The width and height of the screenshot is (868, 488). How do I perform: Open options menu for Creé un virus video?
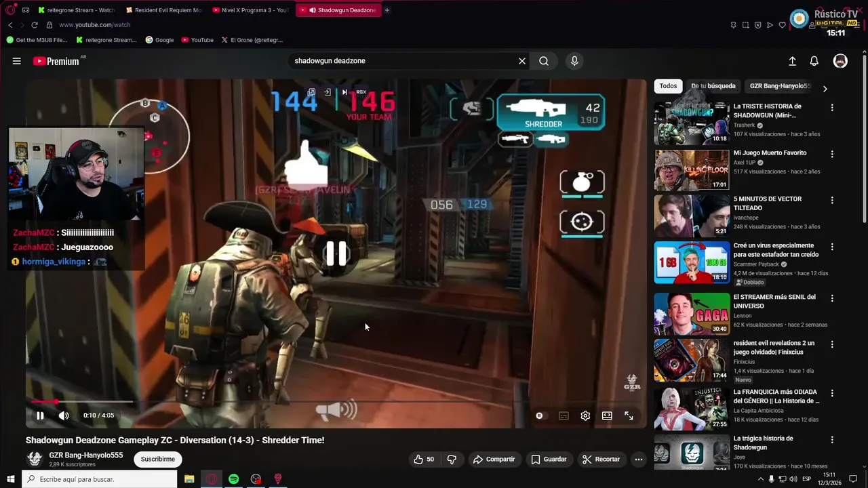[x=832, y=247]
